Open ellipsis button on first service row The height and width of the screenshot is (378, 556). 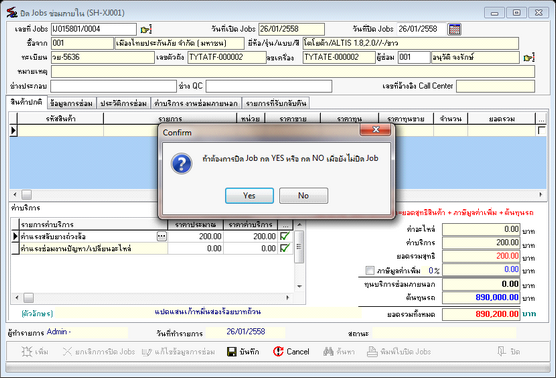[162, 236]
